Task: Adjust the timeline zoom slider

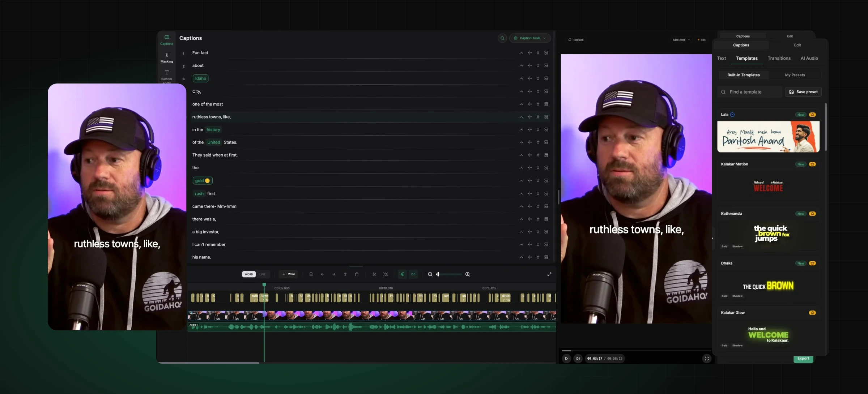Action: (x=449, y=274)
